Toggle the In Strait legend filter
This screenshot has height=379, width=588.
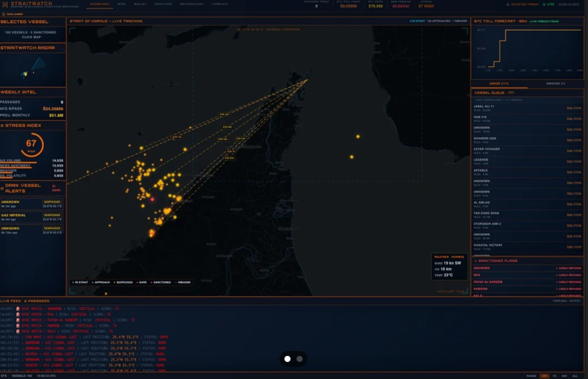click(x=80, y=282)
